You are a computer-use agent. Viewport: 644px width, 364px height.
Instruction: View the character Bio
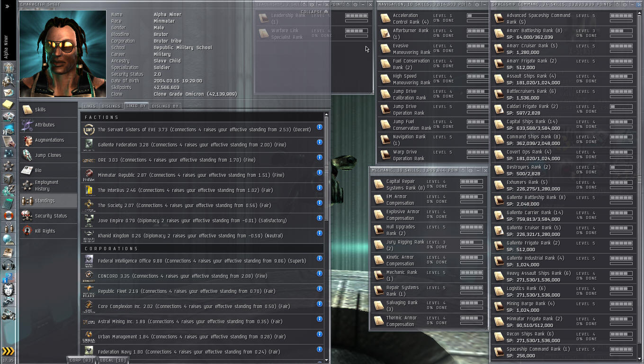tap(48, 170)
